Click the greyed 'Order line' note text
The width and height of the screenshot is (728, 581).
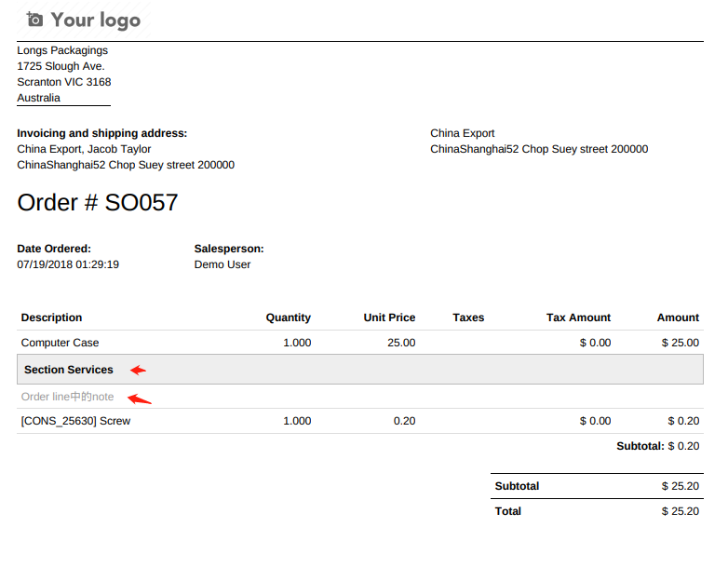[x=67, y=397]
